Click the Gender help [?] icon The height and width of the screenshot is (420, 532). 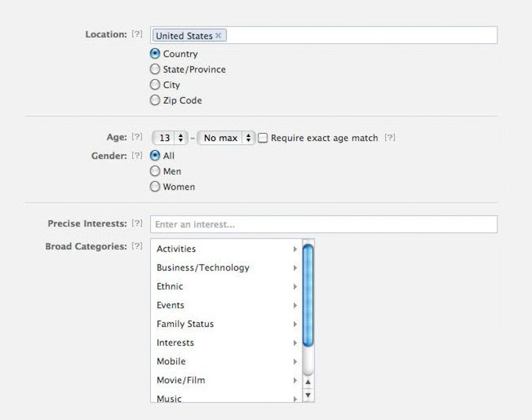point(137,156)
